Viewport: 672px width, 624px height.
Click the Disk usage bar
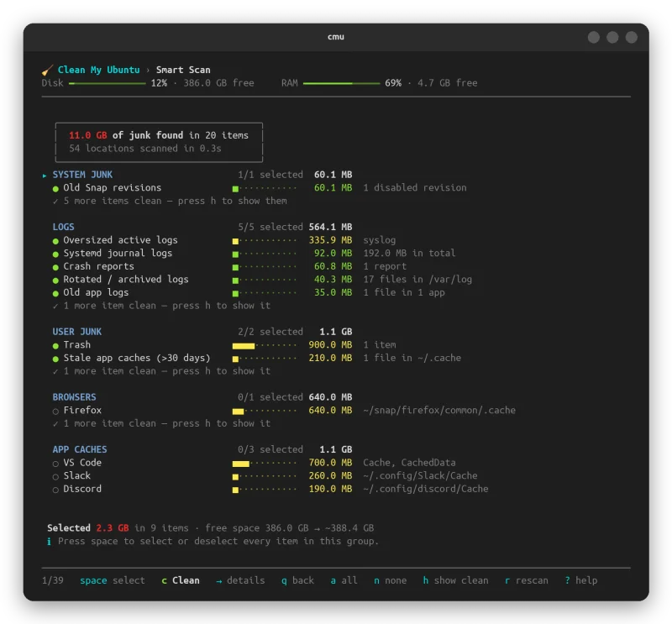point(108,84)
